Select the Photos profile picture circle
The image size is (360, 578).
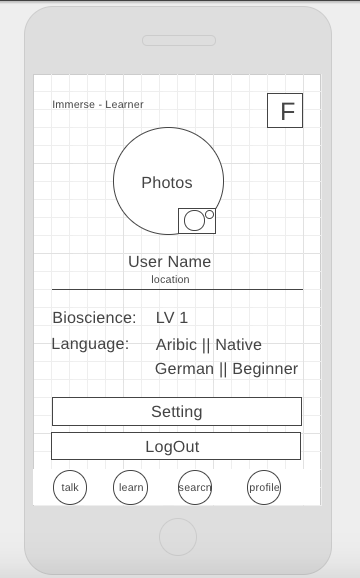click(x=168, y=181)
